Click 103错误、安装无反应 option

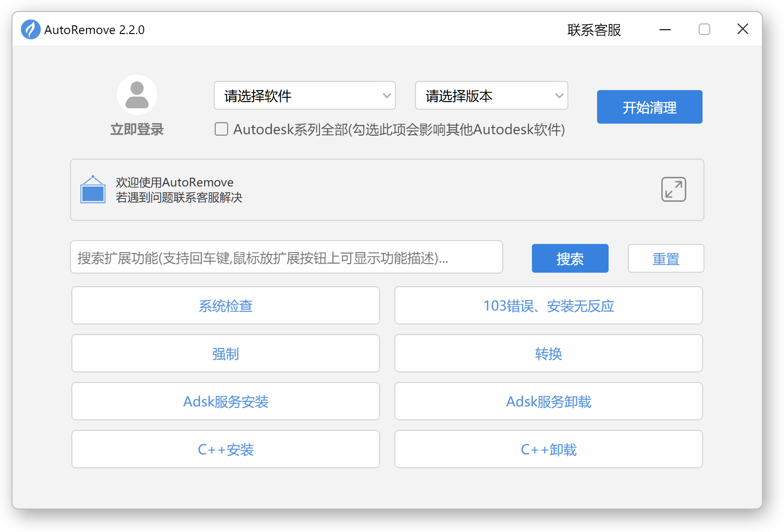pos(548,305)
